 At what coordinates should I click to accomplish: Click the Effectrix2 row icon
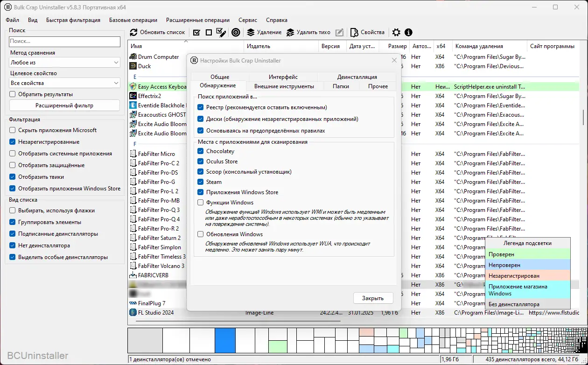coord(133,96)
